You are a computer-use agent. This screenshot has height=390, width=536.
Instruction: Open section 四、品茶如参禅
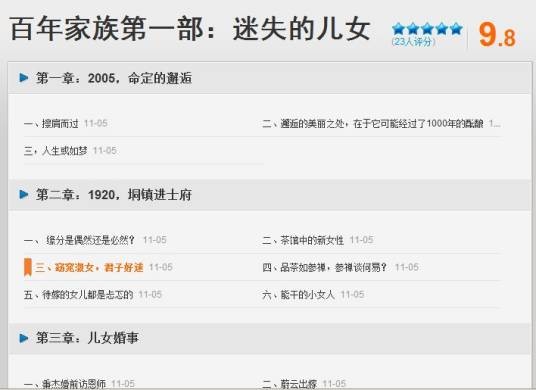324,267
